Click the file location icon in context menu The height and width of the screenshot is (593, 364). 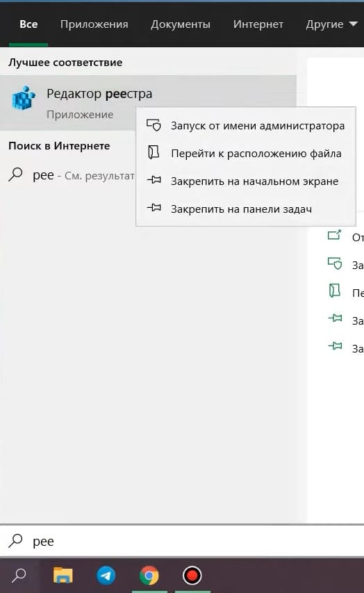(x=154, y=153)
